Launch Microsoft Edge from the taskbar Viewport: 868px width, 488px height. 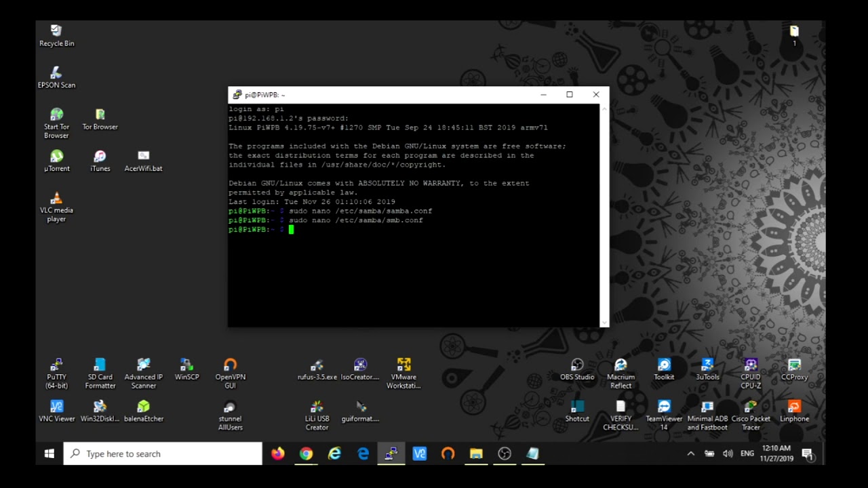click(363, 453)
